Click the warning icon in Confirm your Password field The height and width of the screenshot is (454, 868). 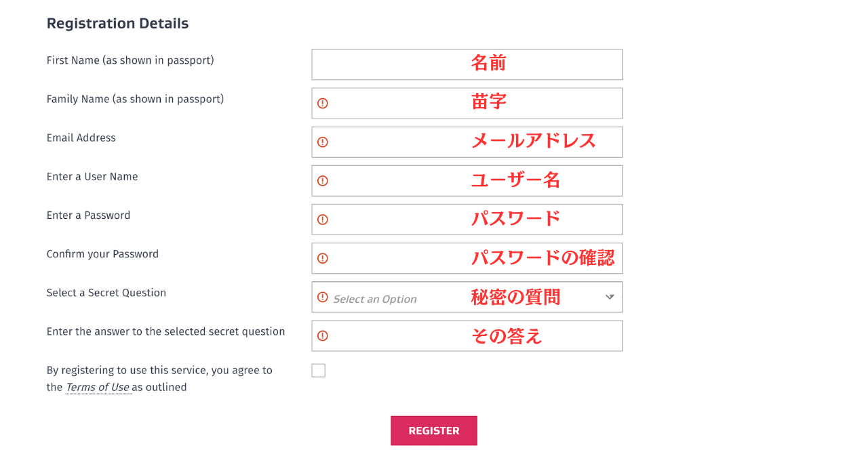(323, 258)
